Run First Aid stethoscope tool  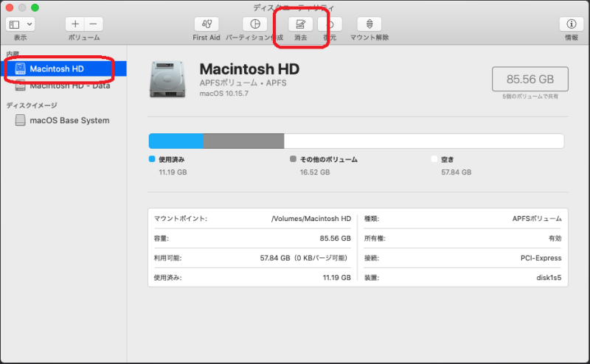click(x=206, y=24)
